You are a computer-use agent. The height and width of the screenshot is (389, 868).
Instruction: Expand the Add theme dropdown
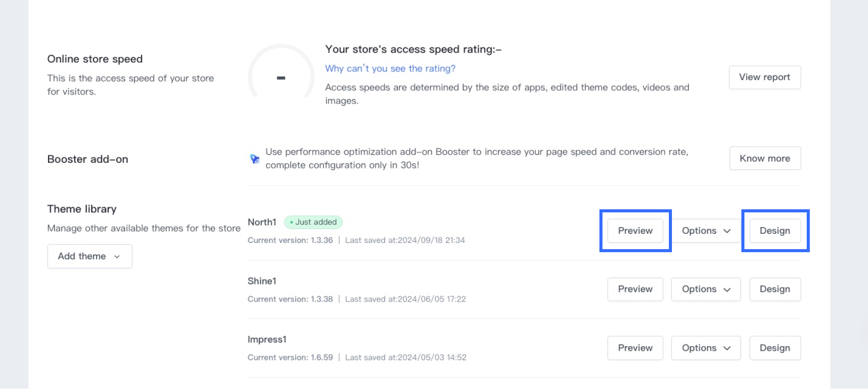pyautogui.click(x=89, y=256)
